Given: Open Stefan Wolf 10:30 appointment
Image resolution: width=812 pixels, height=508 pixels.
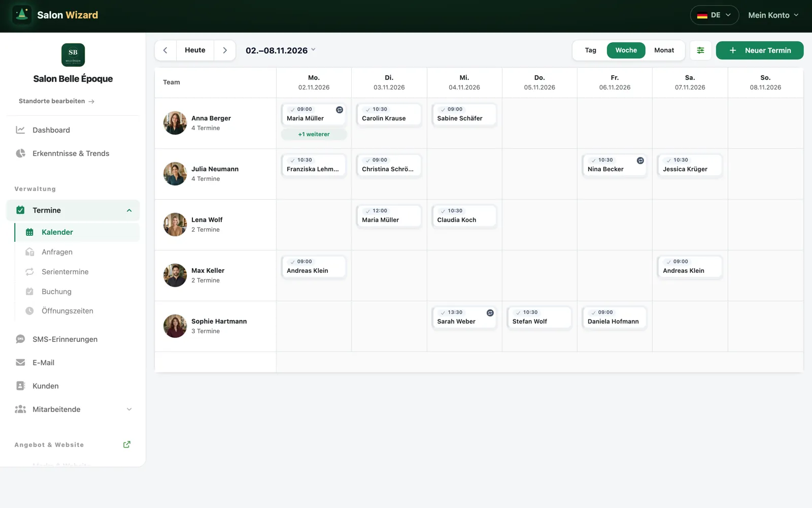Looking at the screenshot, I should [x=539, y=317].
